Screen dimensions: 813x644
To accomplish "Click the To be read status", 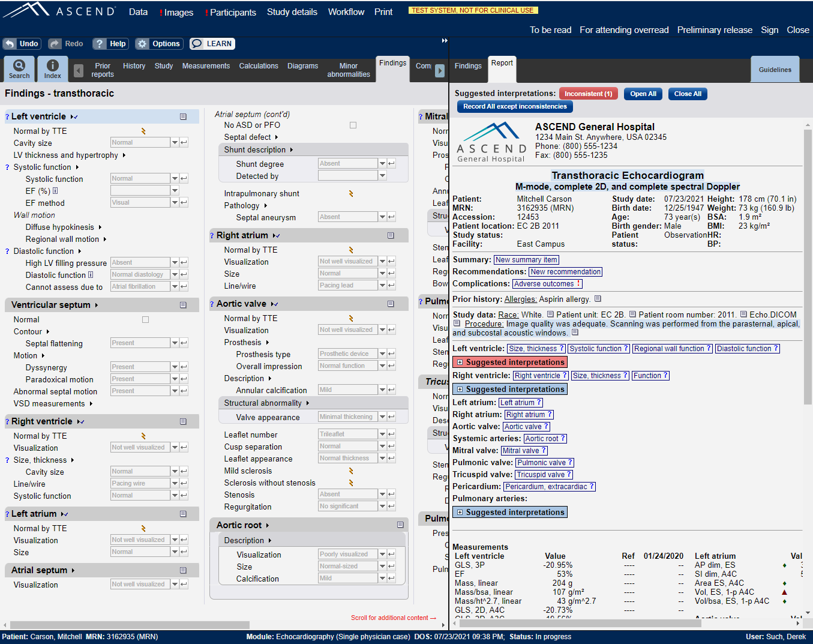I will coord(550,30).
